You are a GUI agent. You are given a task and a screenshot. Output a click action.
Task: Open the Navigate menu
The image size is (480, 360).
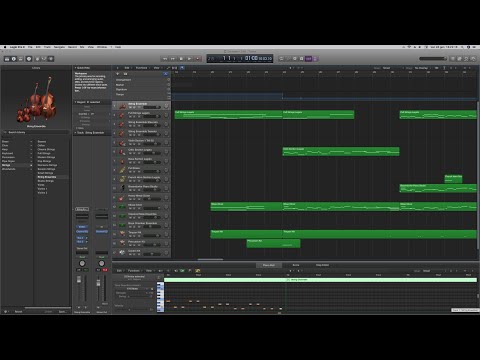(x=59, y=47)
